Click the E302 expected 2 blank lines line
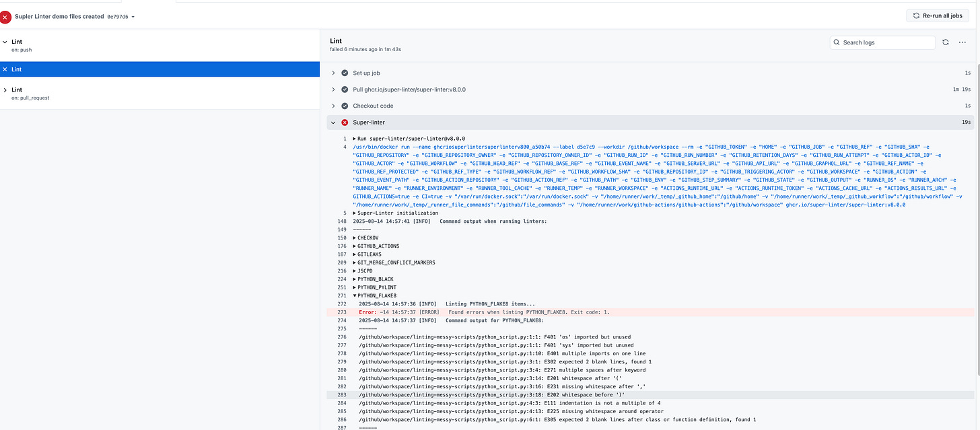The image size is (980, 430). 505,361
